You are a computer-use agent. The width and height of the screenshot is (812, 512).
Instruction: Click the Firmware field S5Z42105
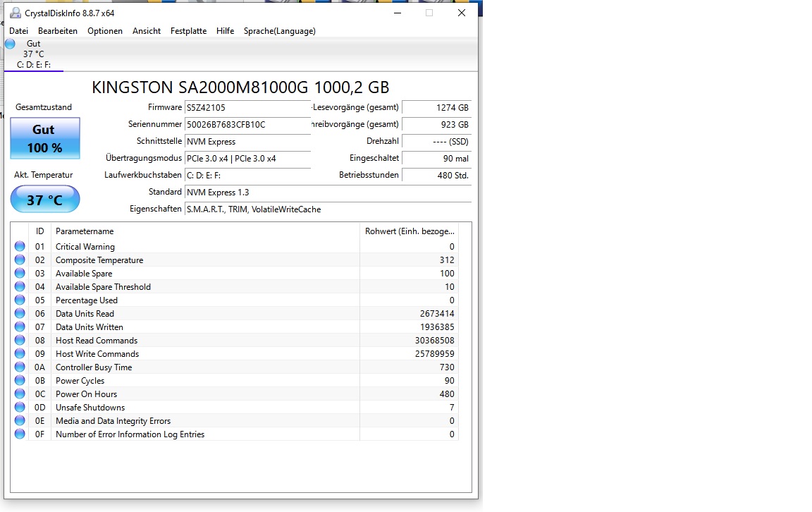(247, 108)
